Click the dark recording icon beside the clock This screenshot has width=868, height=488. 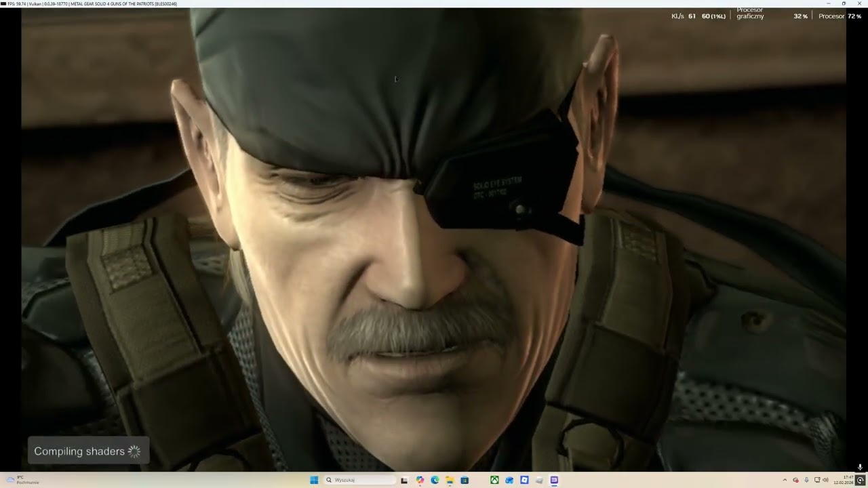pos(861,480)
